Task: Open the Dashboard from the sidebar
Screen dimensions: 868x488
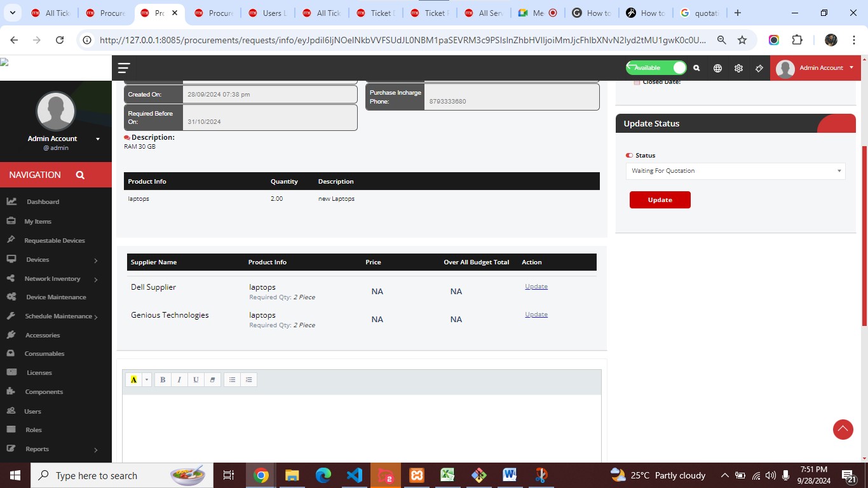Action: coord(43,201)
